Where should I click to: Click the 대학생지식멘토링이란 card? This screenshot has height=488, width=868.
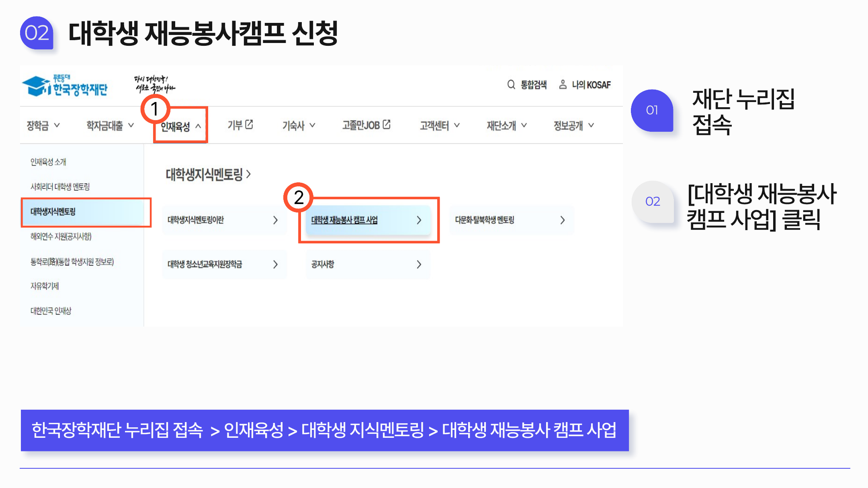(224, 220)
